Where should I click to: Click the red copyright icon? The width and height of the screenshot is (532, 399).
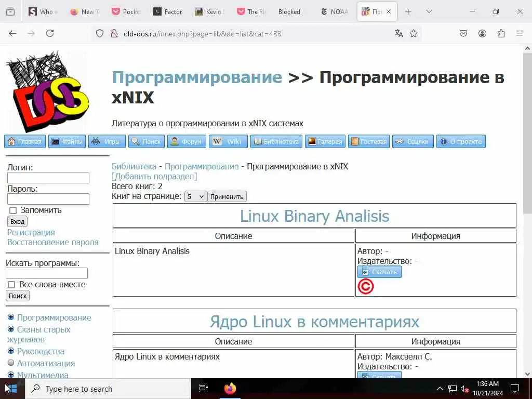pyautogui.click(x=365, y=286)
